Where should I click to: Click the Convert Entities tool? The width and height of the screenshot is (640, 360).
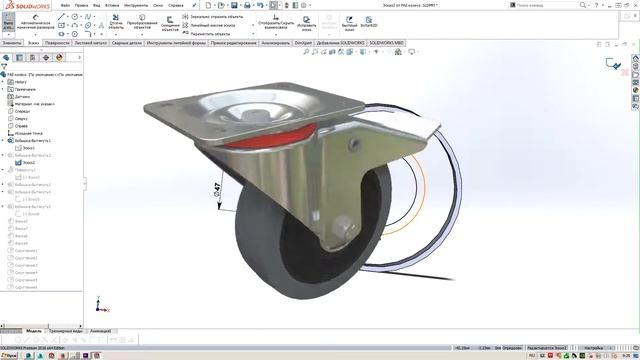142,22
